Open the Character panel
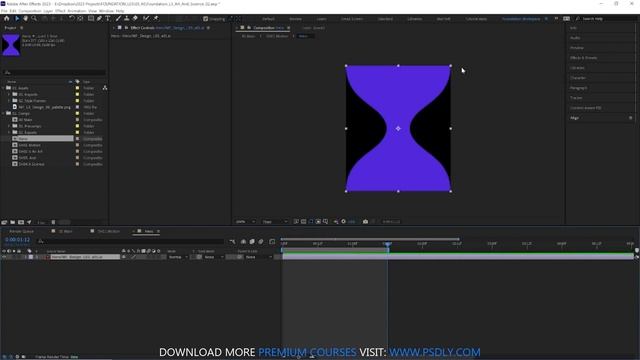This screenshot has width=640, height=360. click(x=578, y=78)
